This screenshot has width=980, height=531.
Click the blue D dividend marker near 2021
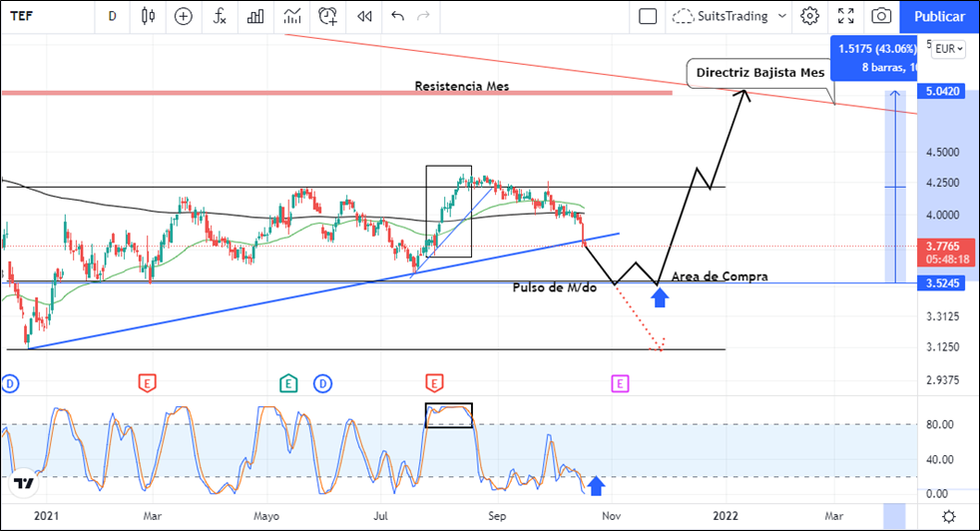10,383
